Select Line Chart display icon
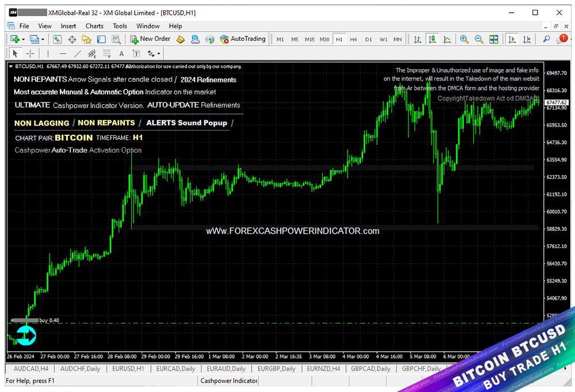The image size is (575, 392). [447, 39]
